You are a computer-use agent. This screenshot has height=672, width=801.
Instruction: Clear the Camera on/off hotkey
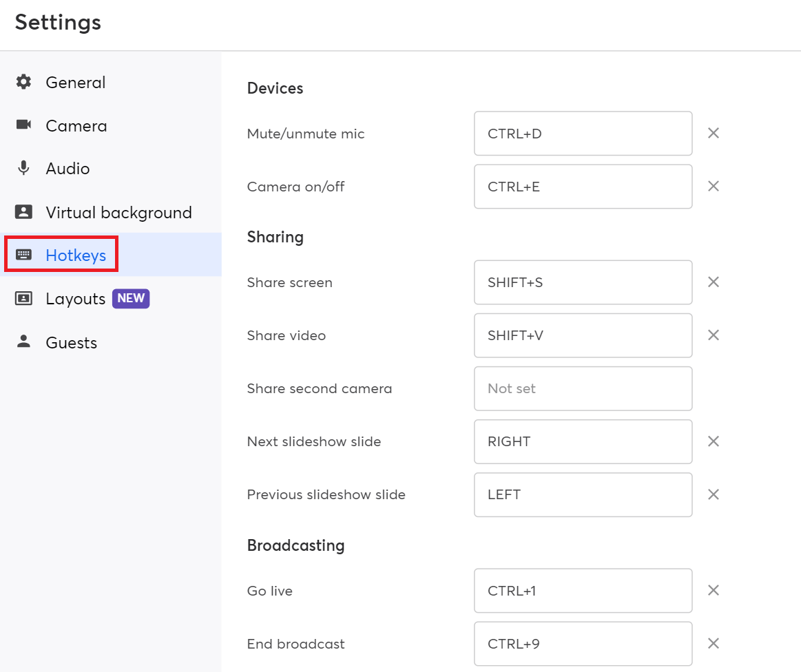(x=714, y=187)
